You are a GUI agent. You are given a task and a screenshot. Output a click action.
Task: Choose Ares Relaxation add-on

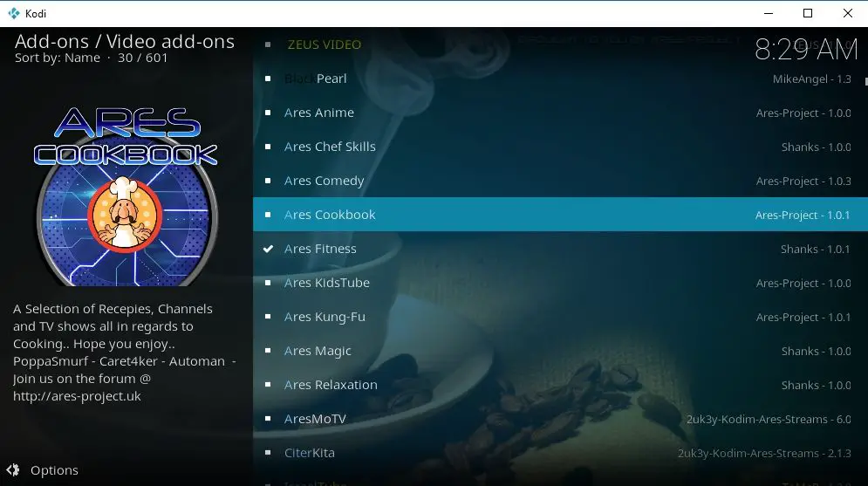560,385
